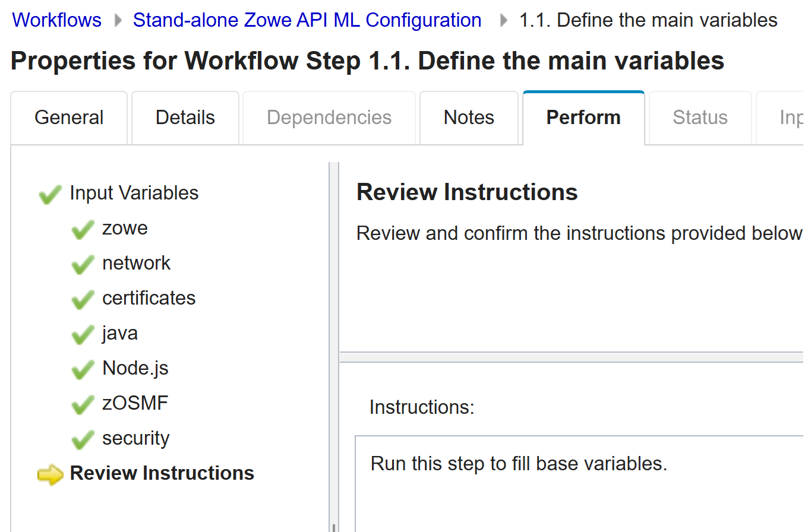This screenshot has height=532, width=805.
Task: Click the yellow arrow beside Review Instructions
Action: [50, 474]
